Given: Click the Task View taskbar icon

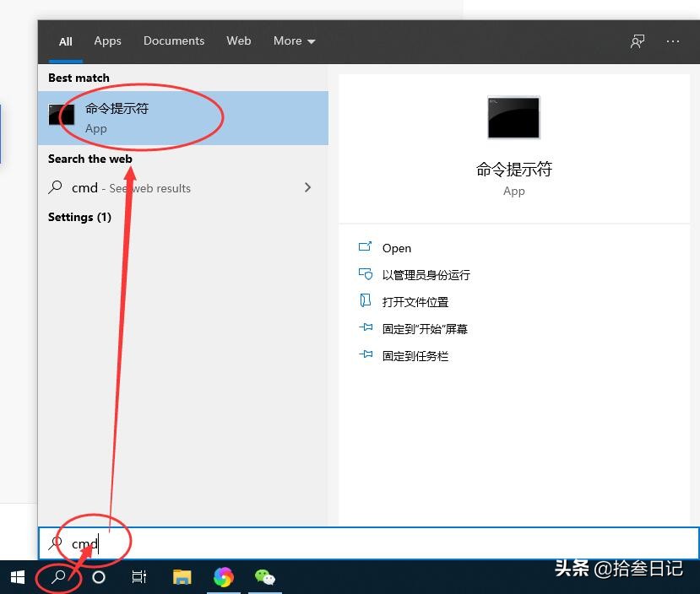Looking at the screenshot, I should (139, 577).
